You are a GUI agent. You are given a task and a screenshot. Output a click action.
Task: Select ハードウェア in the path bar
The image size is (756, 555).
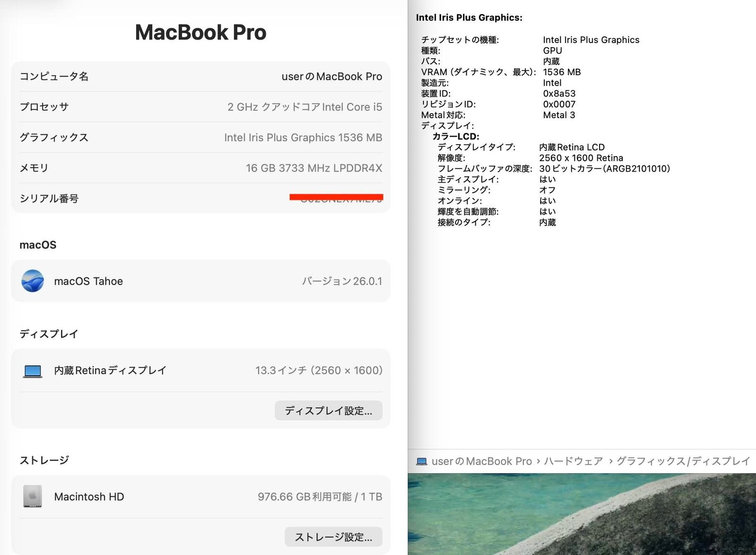(x=573, y=461)
